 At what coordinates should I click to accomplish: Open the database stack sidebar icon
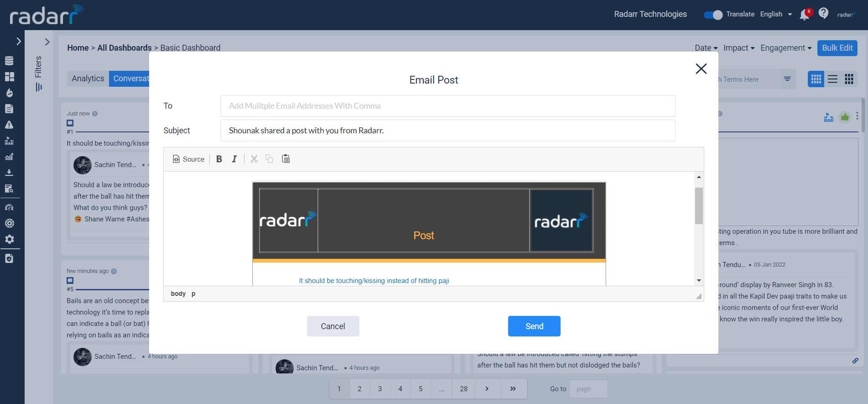(9, 61)
